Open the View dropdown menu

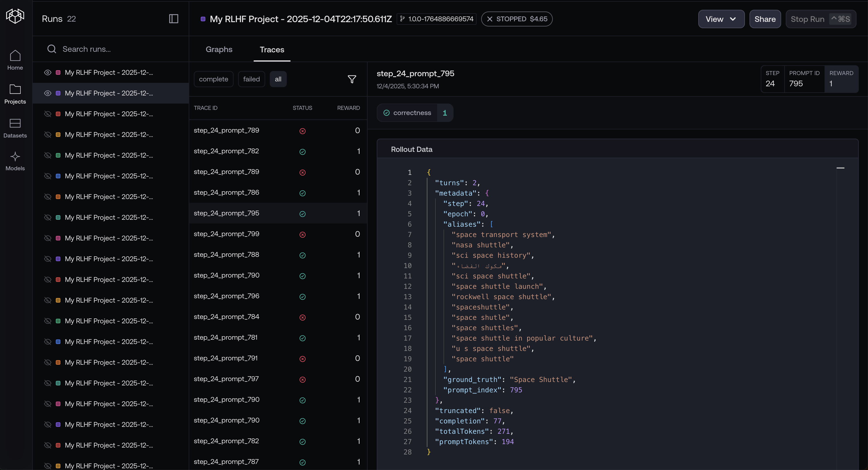point(721,19)
